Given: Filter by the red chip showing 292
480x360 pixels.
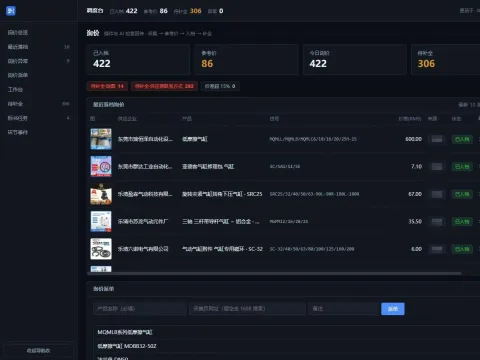Looking at the screenshot, I should tap(164, 86).
